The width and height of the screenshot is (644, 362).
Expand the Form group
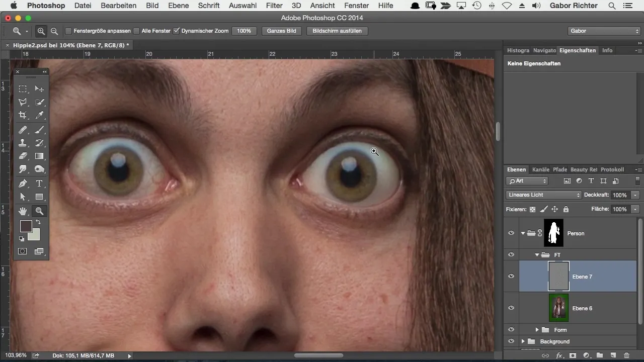tap(537, 330)
